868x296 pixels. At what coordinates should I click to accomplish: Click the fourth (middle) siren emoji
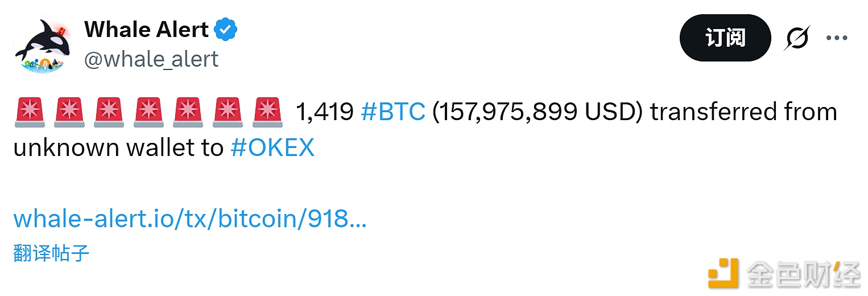(148, 112)
